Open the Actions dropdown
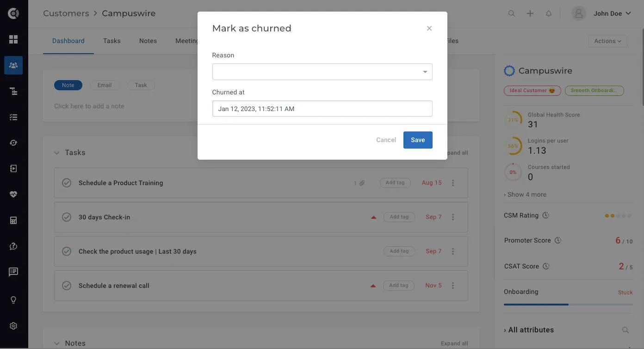The image size is (644, 349). click(x=607, y=41)
